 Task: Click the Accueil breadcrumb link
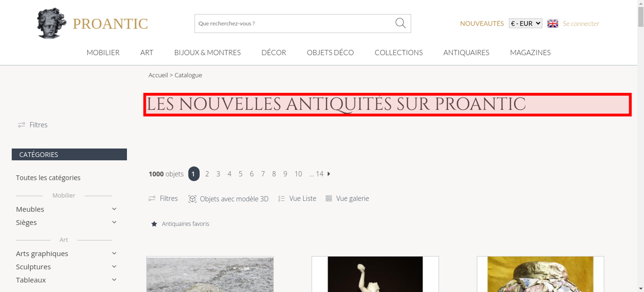(x=158, y=75)
